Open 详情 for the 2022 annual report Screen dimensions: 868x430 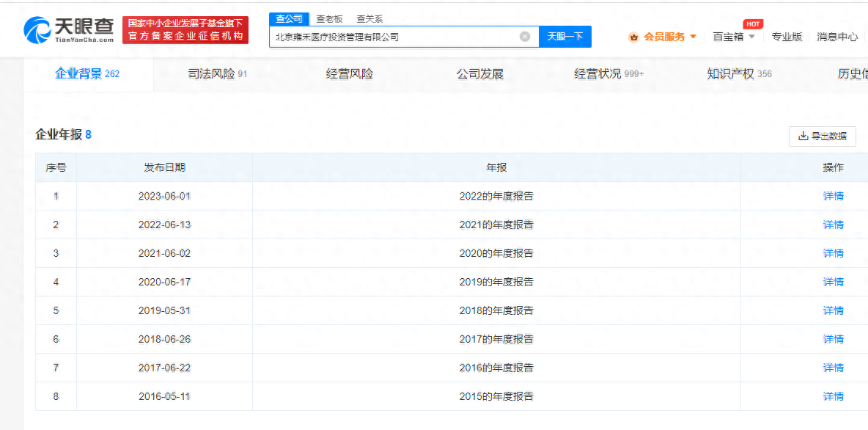pos(833,196)
